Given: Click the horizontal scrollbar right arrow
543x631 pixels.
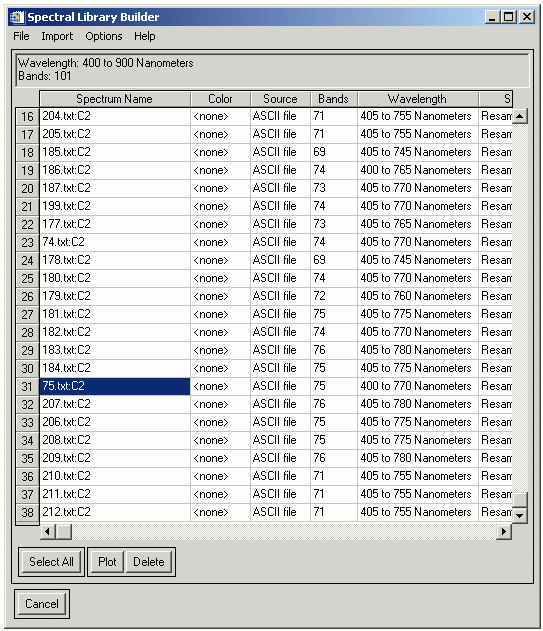Looking at the screenshot, I should 504,532.
